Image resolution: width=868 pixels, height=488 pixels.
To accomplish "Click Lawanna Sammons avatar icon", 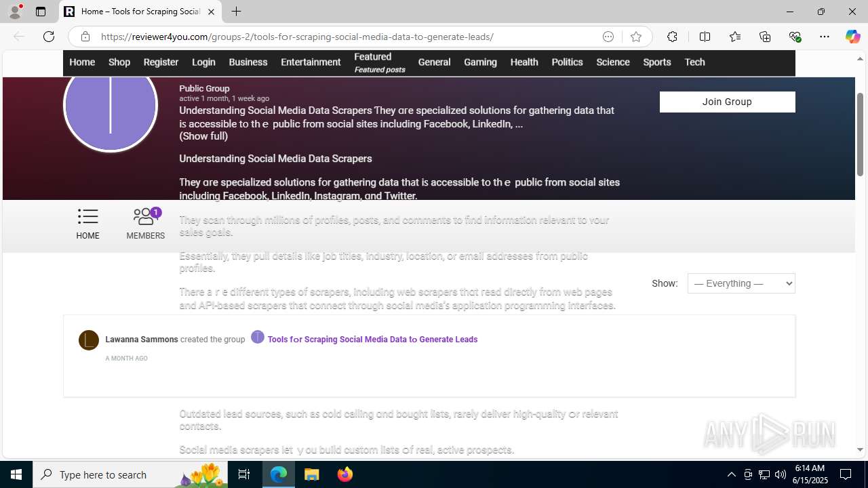I will coord(89,340).
